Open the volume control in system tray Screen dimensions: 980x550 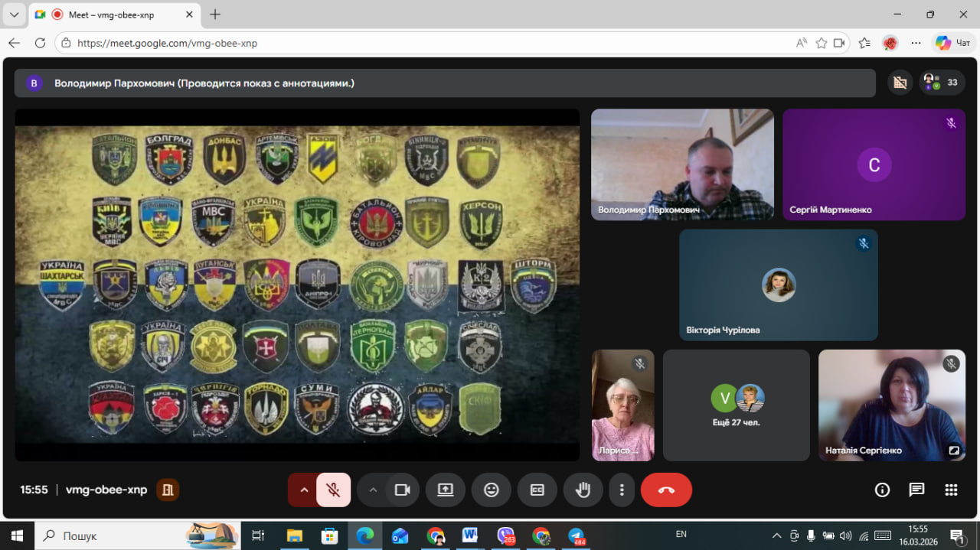click(x=845, y=535)
